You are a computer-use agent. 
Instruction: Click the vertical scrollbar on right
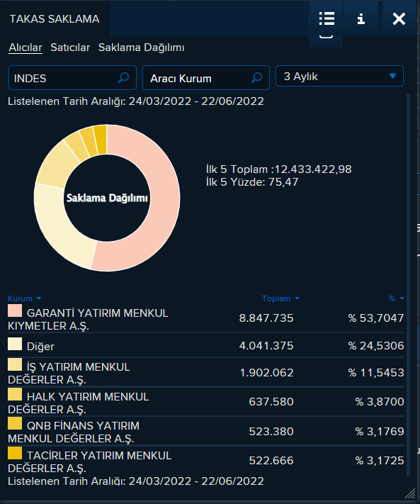[409, 285]
